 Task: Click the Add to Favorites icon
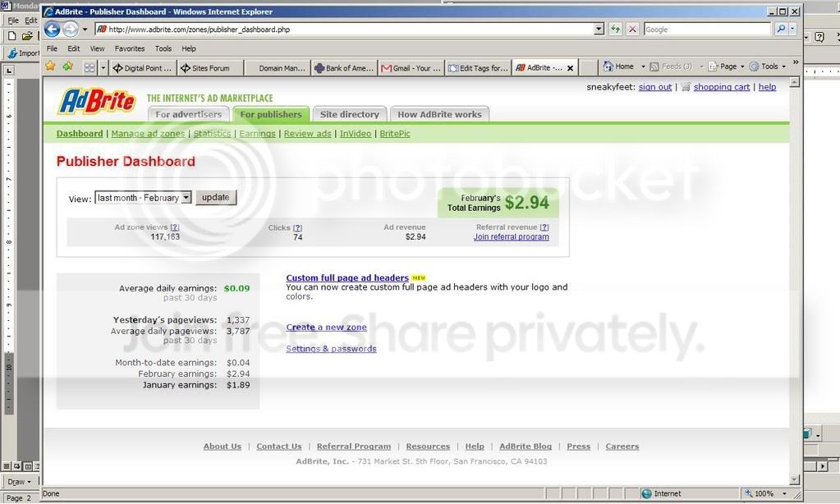click(x=68, y=66)
